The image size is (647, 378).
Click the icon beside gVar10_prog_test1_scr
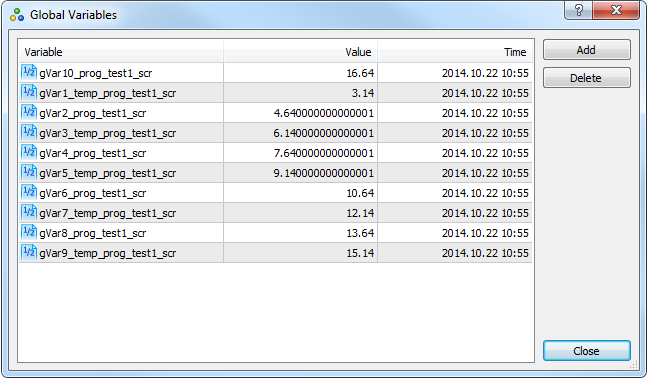[x=29, y=73]
